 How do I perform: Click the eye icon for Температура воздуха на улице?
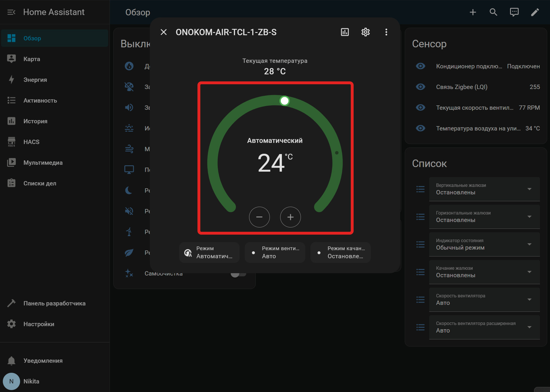click(x=421, y=128)
